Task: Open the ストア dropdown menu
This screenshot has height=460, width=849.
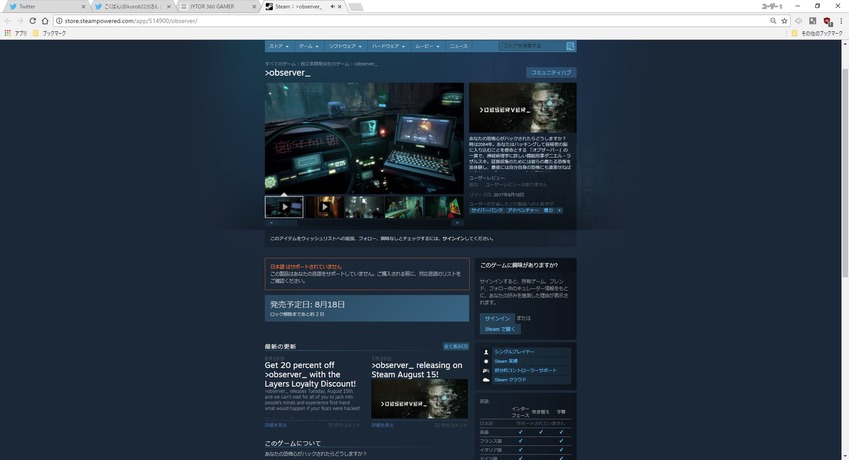Action: [278, 46]
